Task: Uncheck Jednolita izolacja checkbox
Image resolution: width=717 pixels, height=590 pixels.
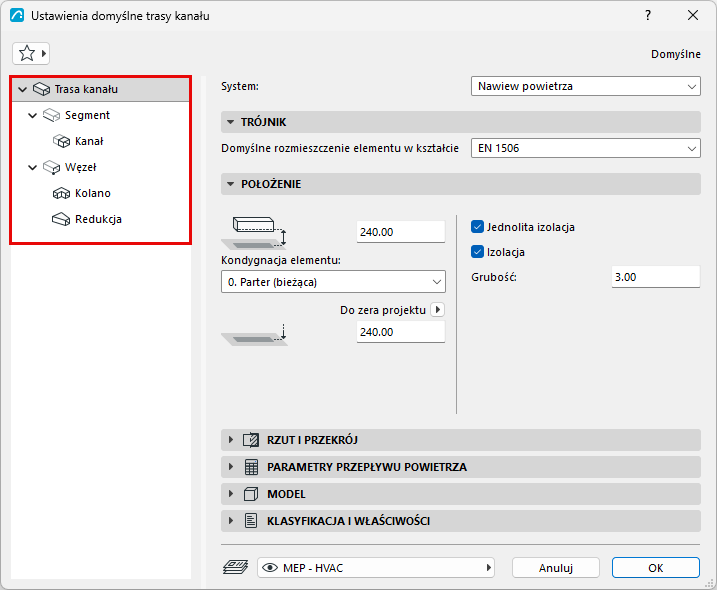Action: pyautogui.click(x=477, y=227)
